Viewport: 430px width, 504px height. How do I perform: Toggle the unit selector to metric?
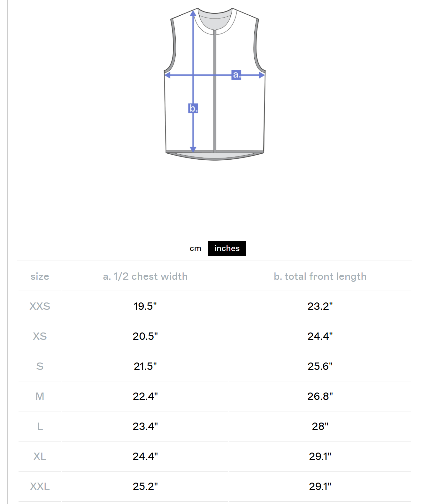click(196, 248)
